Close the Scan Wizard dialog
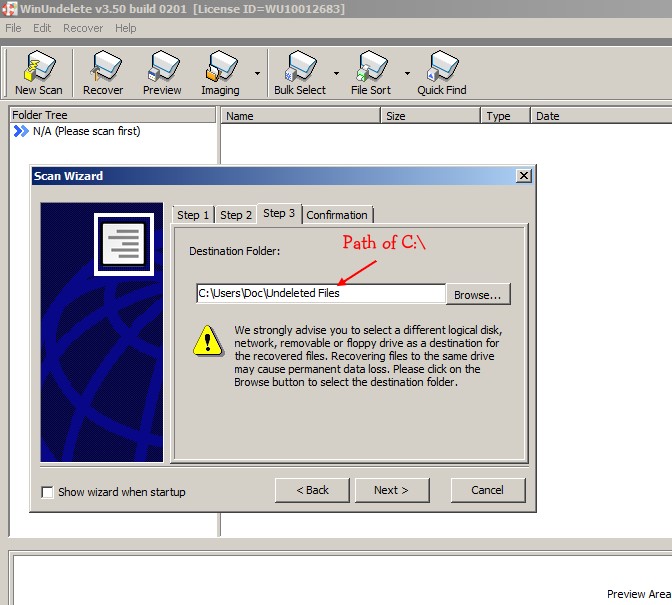672x605 pixels. (x=523, y=176)
